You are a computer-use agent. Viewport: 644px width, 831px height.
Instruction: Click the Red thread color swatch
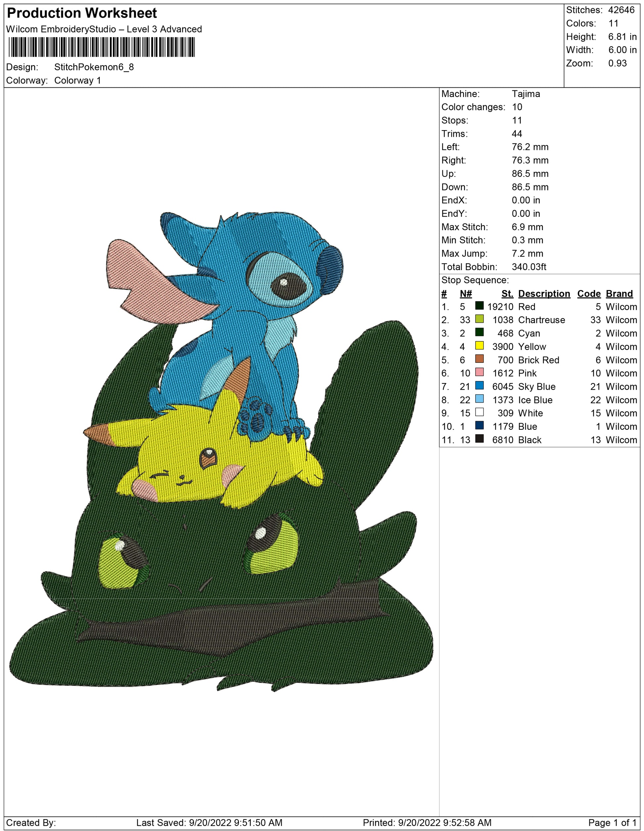[x=479, y=306]
